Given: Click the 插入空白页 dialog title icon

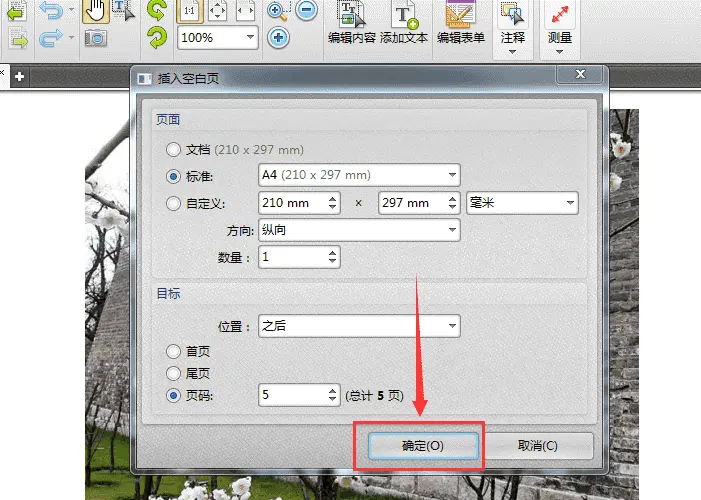Looking at the screenshot, I should 144,79.
